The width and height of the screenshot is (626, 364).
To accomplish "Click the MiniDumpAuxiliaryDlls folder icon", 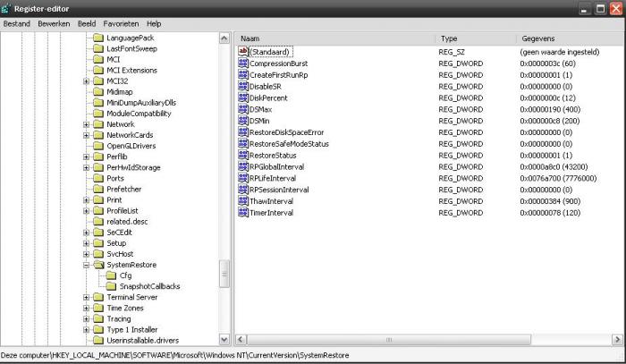I will point(98,103).
